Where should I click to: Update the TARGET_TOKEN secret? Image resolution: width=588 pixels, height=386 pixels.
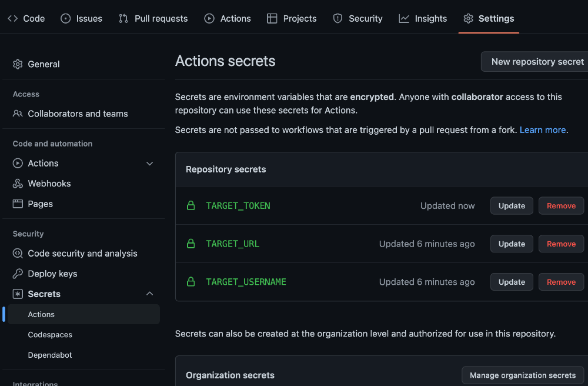512,205
